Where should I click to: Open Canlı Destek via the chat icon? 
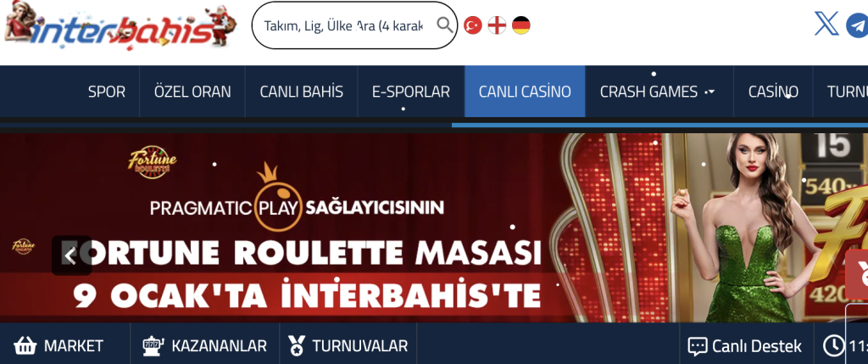pyautogui.click(x=698, y=347)
